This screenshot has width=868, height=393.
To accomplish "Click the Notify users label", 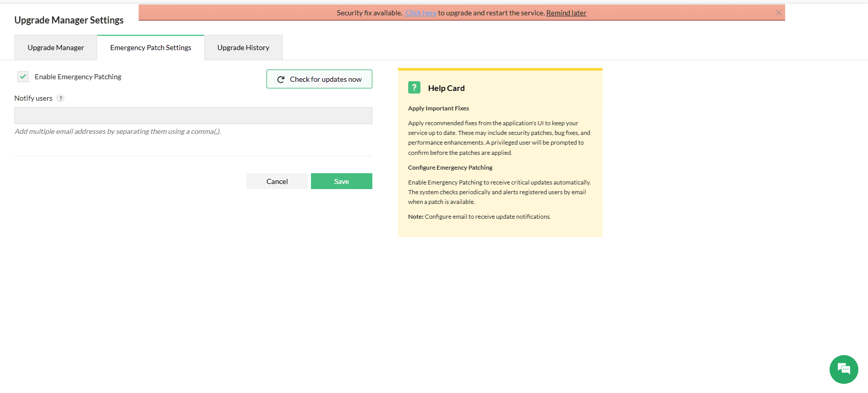I will 33,98.
